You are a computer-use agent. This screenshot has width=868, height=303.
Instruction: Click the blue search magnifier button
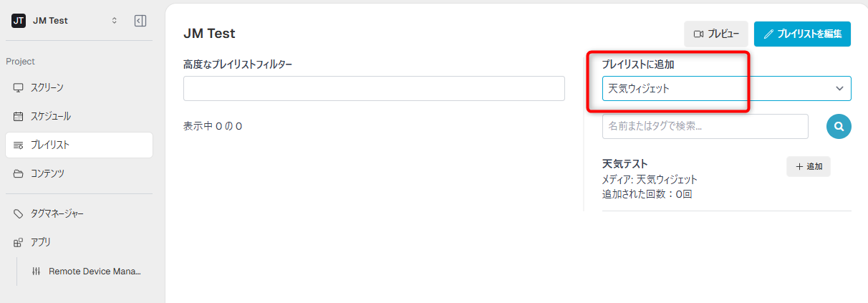point(839,126)
